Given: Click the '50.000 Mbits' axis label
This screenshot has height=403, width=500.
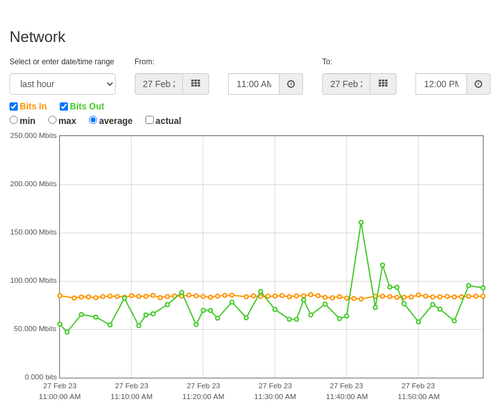Looking at the screenshot, I should click(35, 329).
